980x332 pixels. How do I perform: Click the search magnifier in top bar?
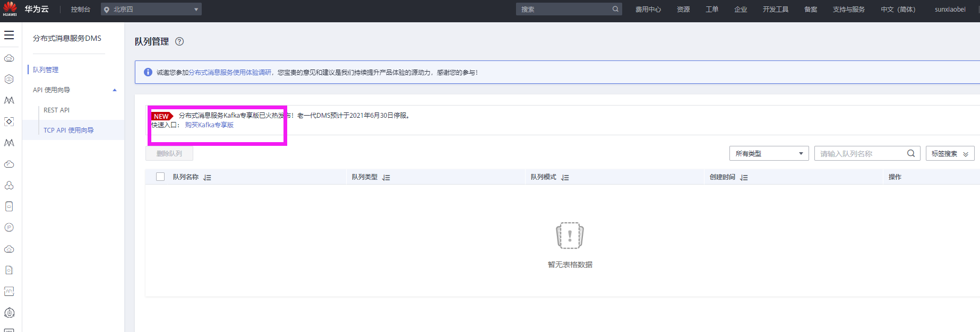615,9
